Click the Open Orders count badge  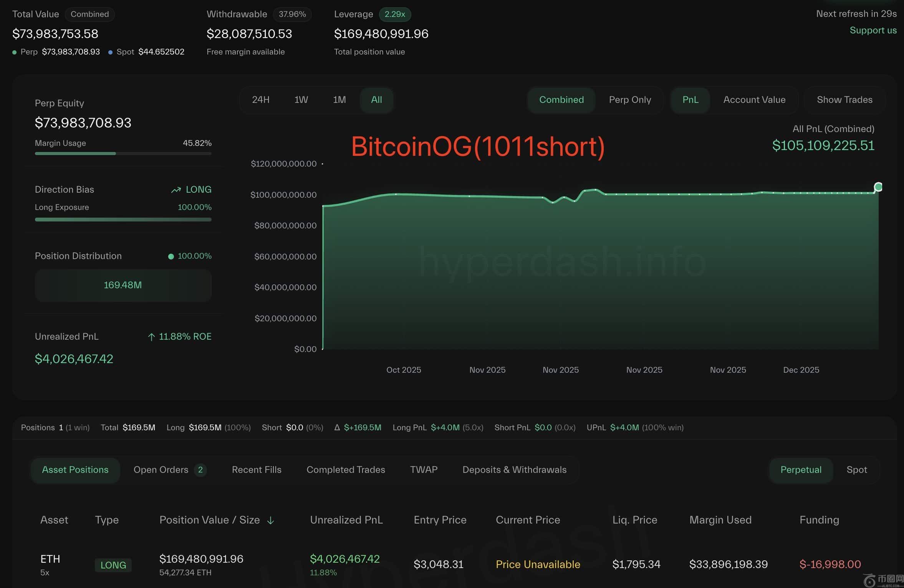click(x=200, y=470)
